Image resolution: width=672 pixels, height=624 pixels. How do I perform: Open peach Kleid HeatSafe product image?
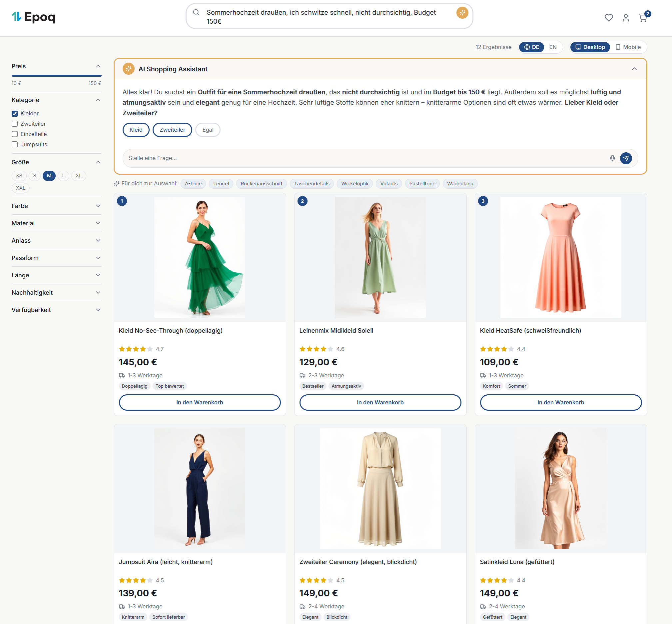pyautogui.click(x=561, y=257)
